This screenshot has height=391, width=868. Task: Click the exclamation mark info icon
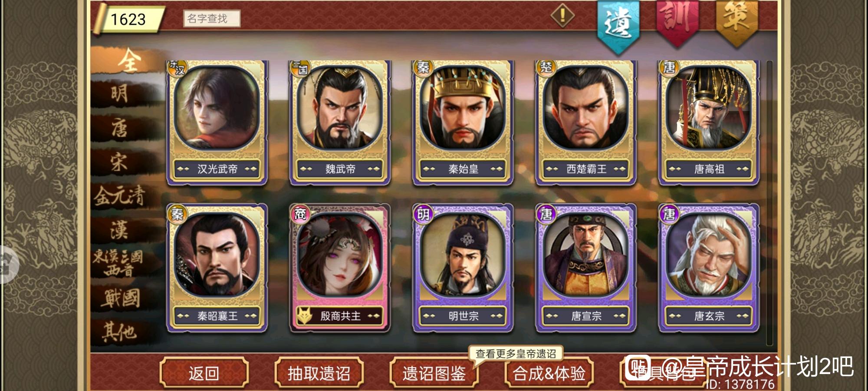[x=562, y=16]
